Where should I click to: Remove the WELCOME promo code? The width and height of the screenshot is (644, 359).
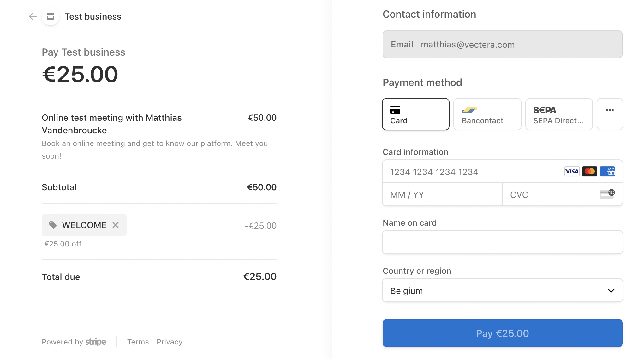point(116,225)
